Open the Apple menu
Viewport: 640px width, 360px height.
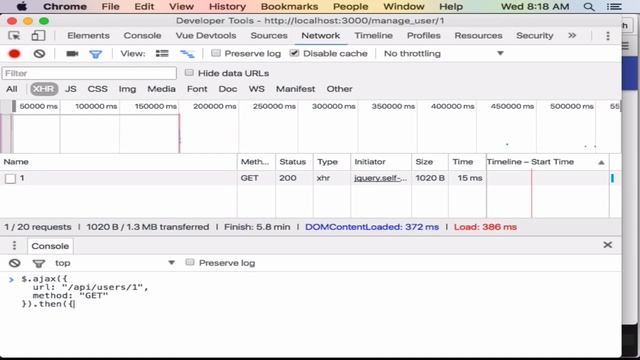[x=22, y=6]
